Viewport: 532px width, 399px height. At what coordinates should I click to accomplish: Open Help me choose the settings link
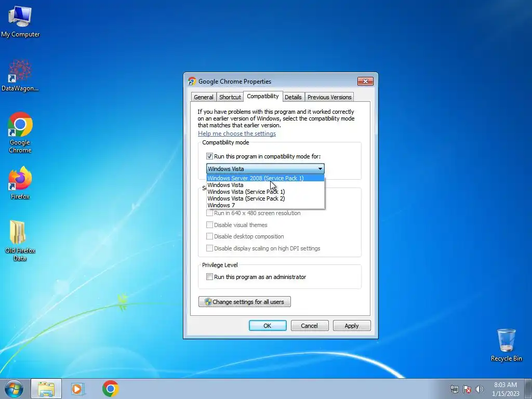237,134
